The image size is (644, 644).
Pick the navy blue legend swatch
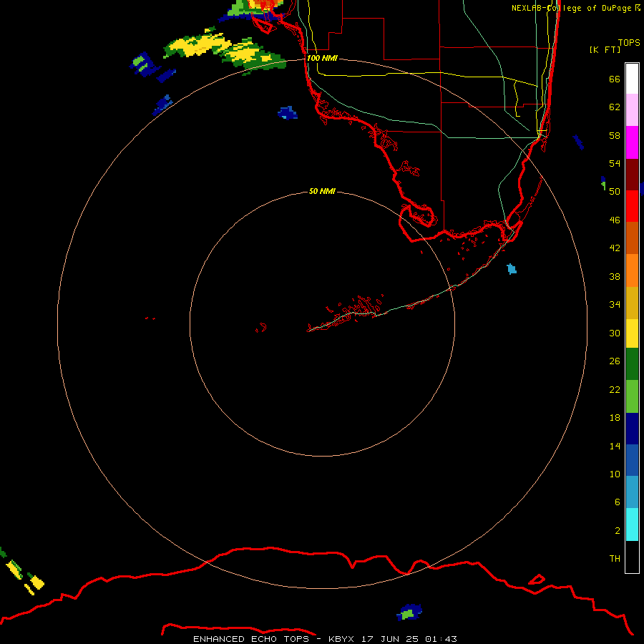[632, 429]
